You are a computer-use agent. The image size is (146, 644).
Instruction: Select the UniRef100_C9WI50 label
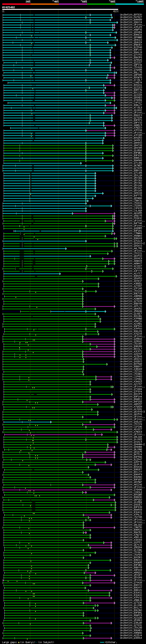pyautogui.click(x=131, y=527)
